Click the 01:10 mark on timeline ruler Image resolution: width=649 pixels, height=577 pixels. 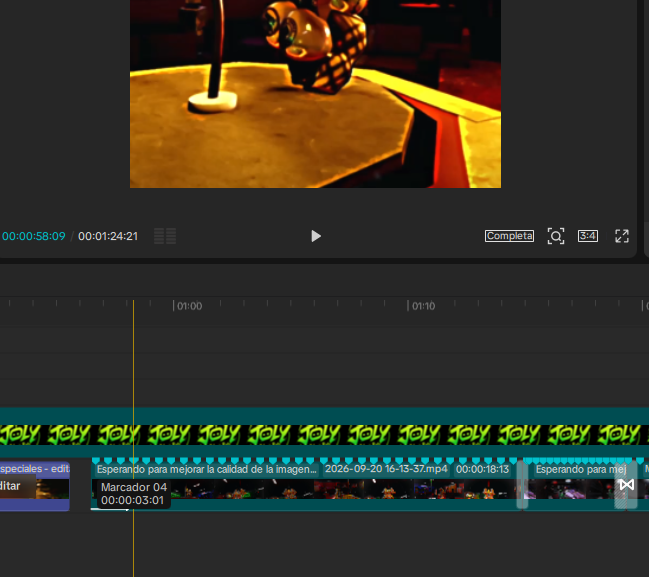click(423, 306)
